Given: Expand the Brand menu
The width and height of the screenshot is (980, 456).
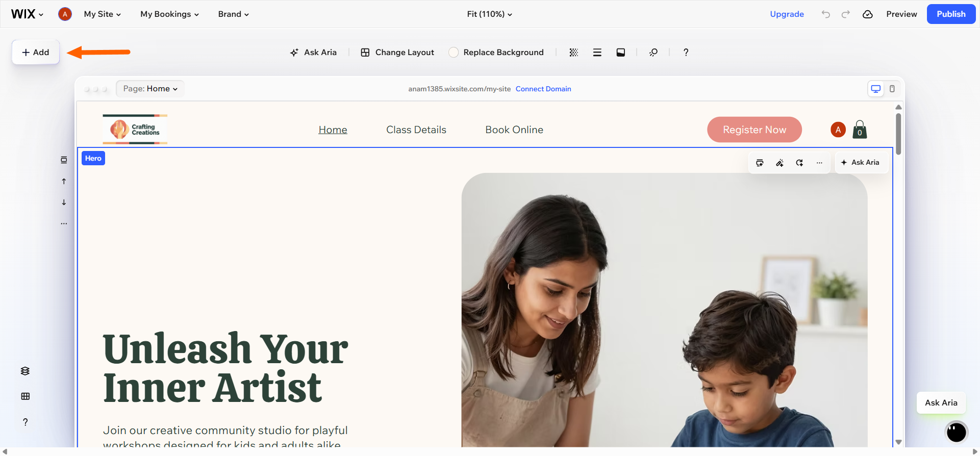Looking at the screenshot, I should point(233,14).
